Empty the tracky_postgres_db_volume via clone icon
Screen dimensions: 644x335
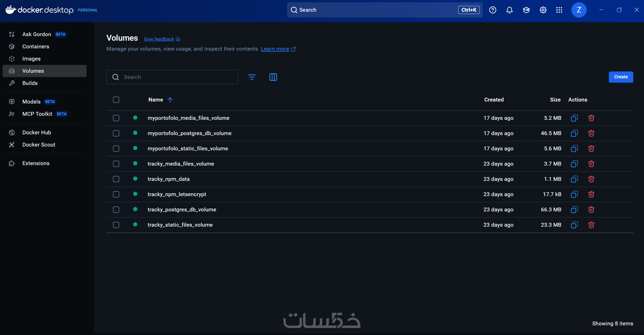pyautogui.click(x=574, y=210)
